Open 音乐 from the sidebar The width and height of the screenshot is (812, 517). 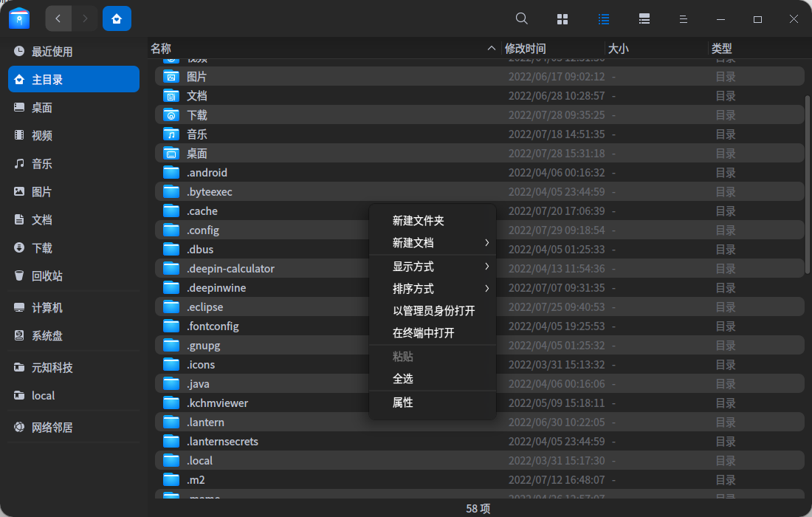(74, 164)
